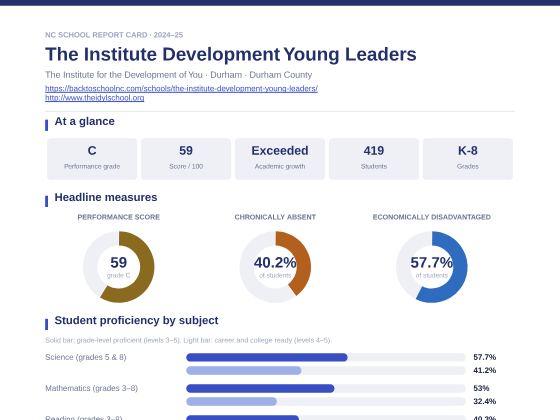Image resolution: width=560 pixels, height=420 pixels.
Task: Click 'NC SCHOOL REPORT CARD · 2024–25' text
Action: (114, 35)
